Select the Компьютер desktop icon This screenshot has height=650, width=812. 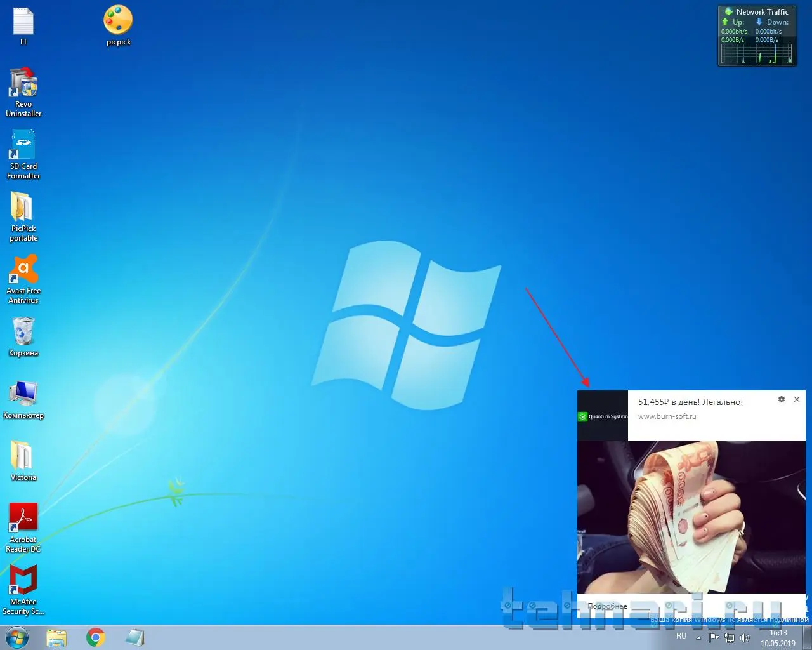[x=23, y=394]
